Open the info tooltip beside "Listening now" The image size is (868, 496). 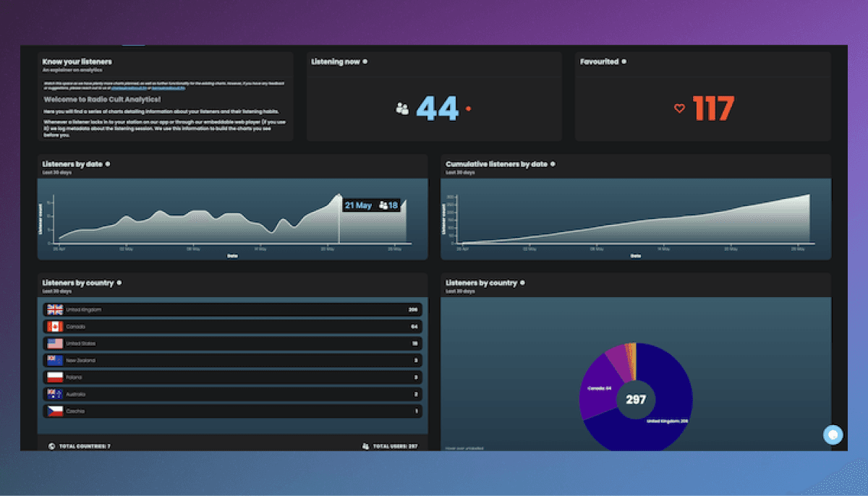pos(365,62)
